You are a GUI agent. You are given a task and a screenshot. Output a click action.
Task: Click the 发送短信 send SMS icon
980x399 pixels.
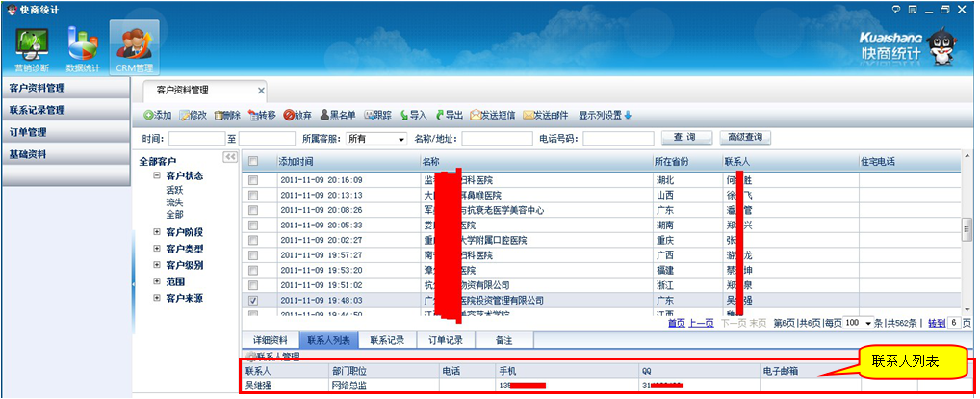(476, 116)
